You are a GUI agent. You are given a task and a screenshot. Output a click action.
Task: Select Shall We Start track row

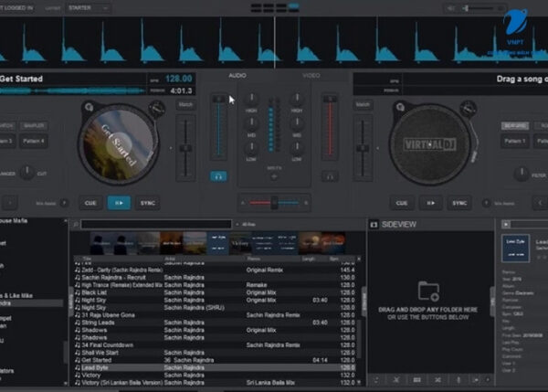(215, 353)
